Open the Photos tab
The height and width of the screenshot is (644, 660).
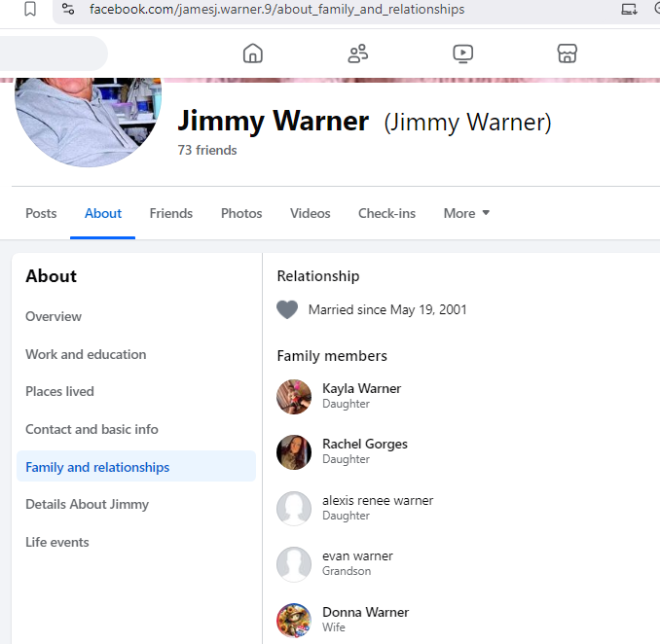241,213
